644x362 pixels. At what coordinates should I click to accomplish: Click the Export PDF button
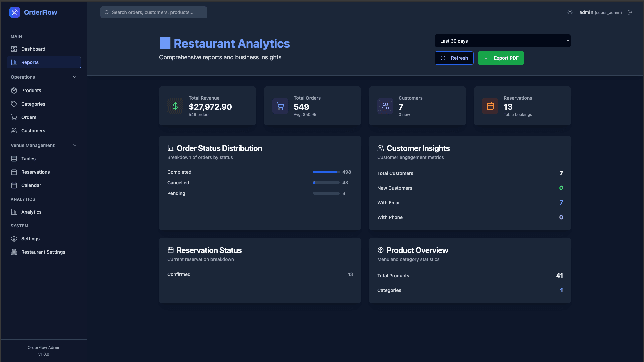(x=501, y=58)
